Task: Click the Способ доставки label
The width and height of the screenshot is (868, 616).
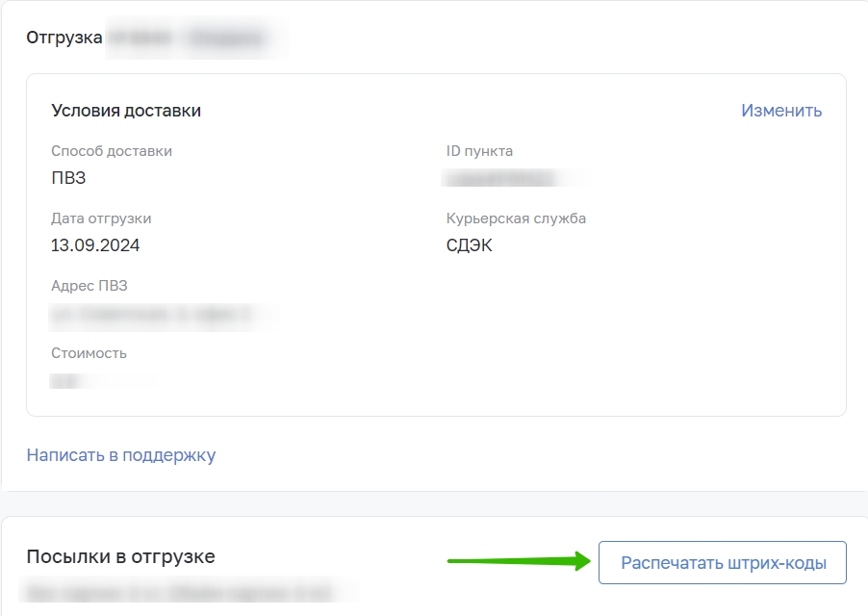Action: pos(112,151)
